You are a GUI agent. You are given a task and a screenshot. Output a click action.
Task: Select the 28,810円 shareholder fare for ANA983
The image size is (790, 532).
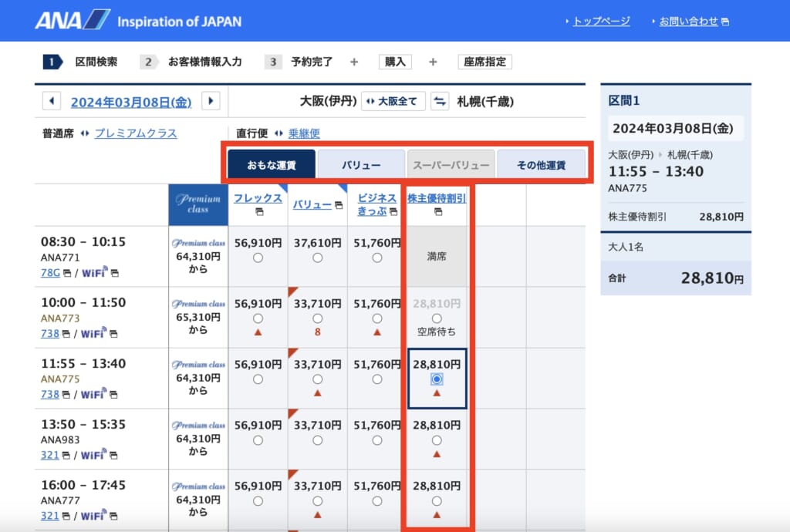coord(436,439)
